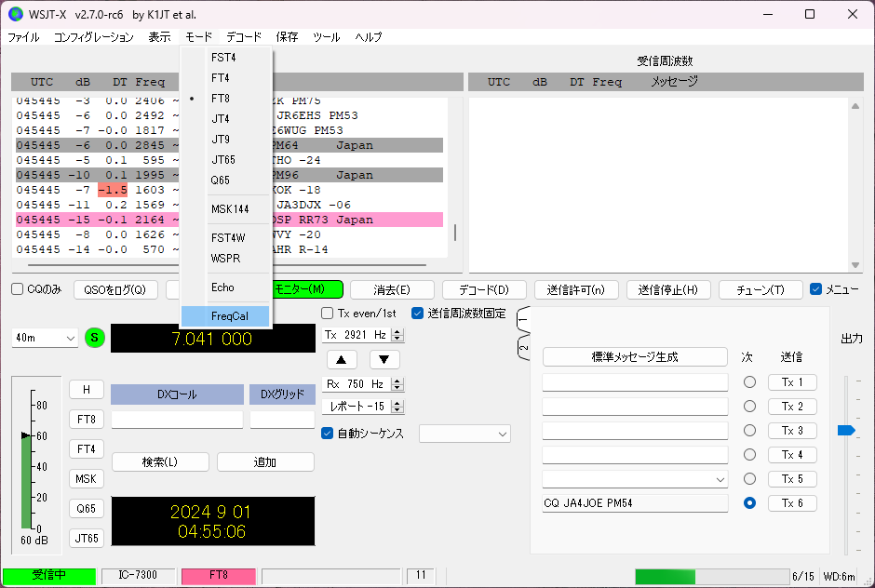Open the 表示 menu
Screen dimensions: 875x588
(x=159, y=37)
